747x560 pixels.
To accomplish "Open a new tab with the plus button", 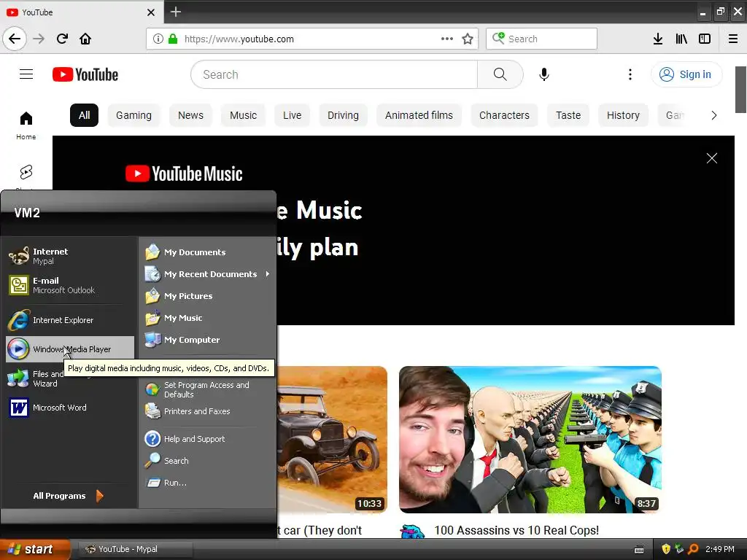I will (x=176, y=12).
